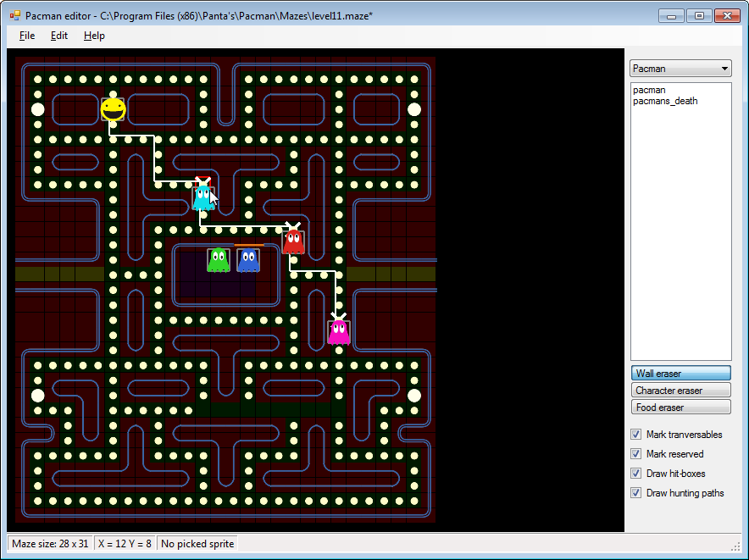Disable Draw hit-boxes option
Screen dimensions: 749x560
point(635,474)
